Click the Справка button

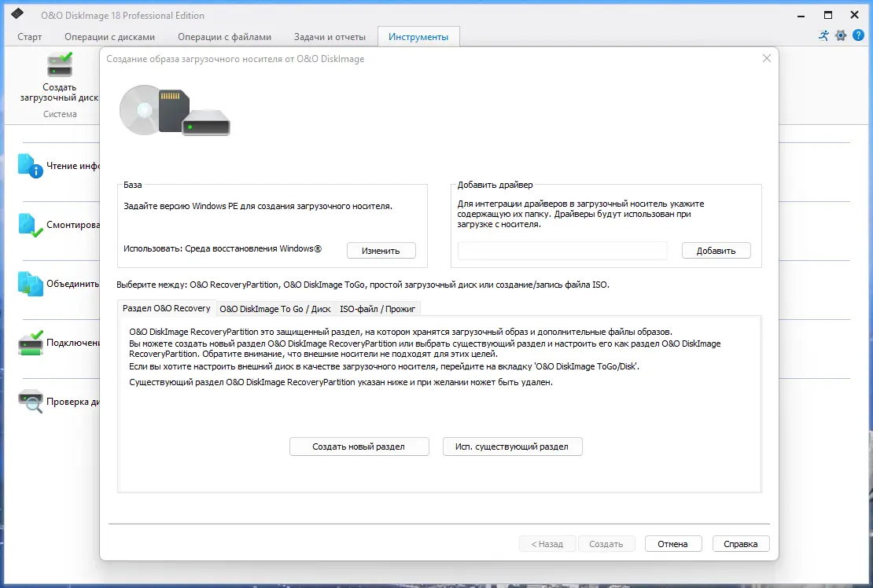pyautogui.click(x=741, y=543)
